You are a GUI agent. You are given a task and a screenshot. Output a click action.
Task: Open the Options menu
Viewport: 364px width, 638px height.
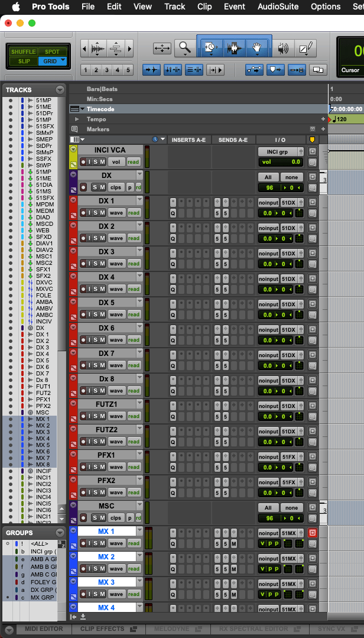326,7
